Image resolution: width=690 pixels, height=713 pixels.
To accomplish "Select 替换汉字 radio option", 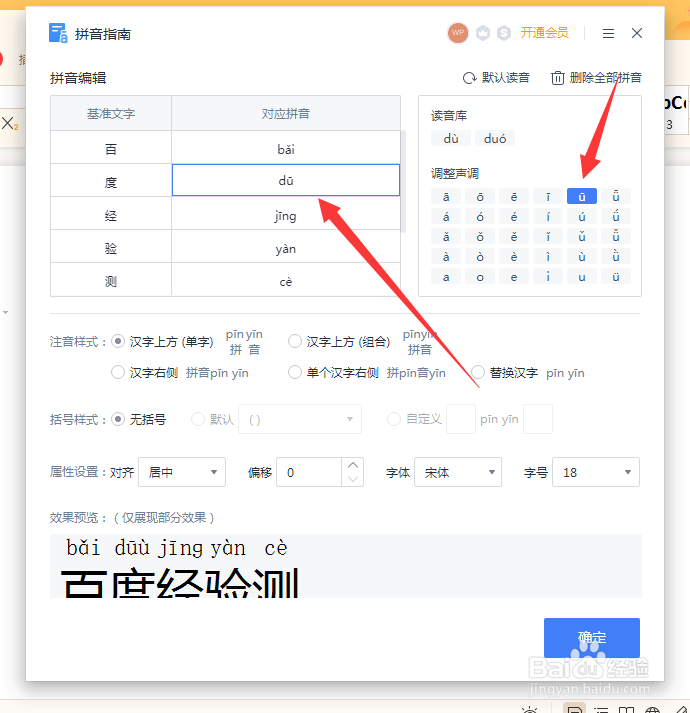I will (478, 372).
